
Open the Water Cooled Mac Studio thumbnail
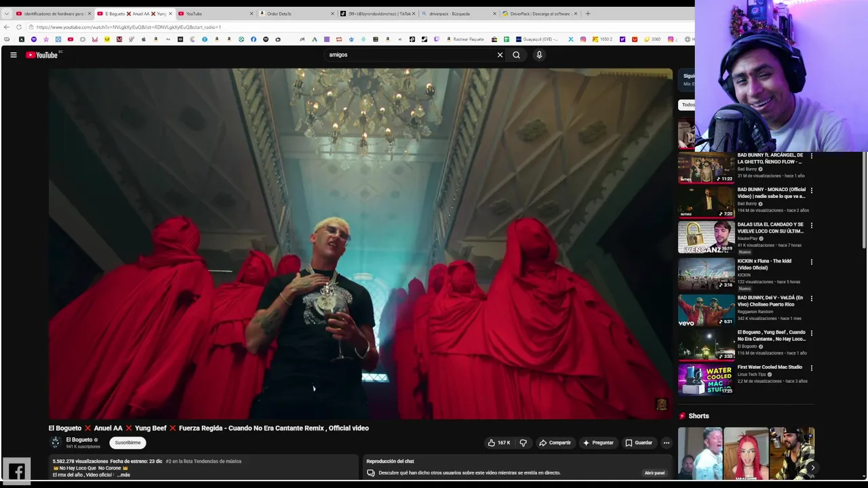pos(706,380)
